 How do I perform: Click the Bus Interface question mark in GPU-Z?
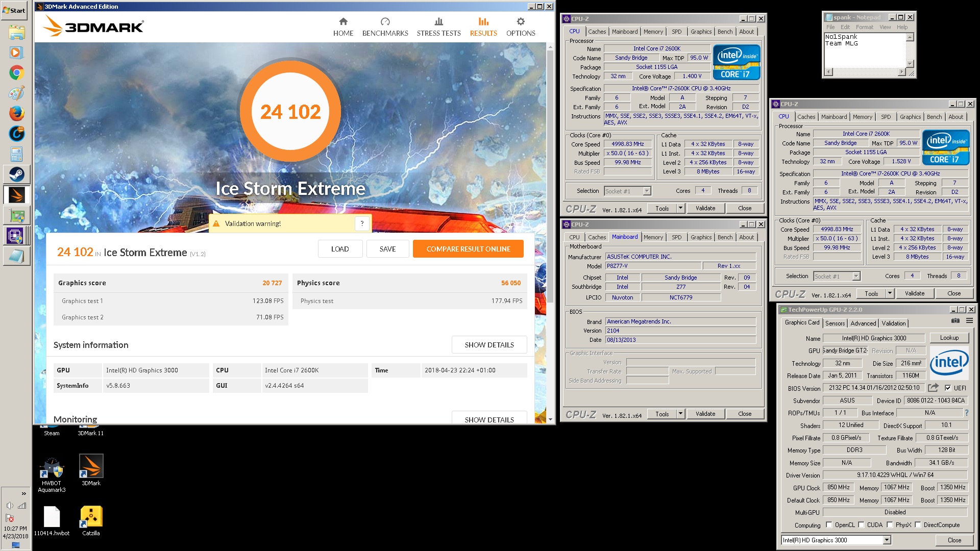(966, 413)
